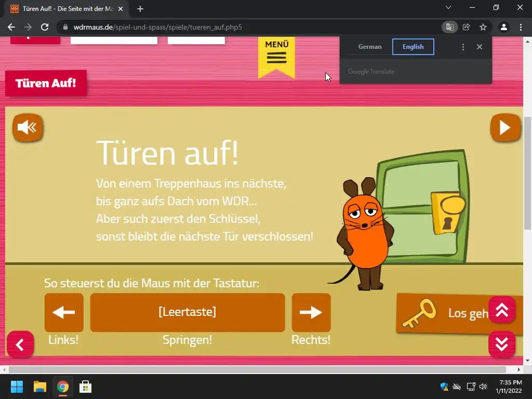
Task: Click the orange mouse character
Action: pyautogui.click(x=365, y=234)
